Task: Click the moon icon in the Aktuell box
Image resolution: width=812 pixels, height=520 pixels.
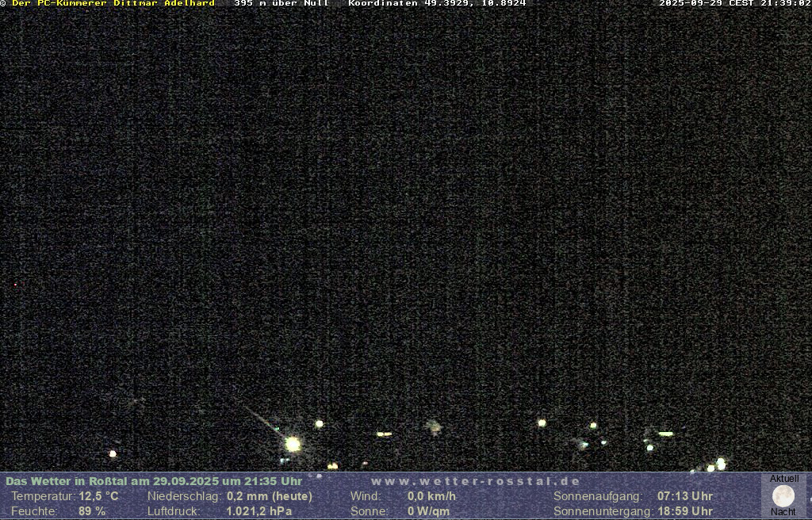Action: 783,496
